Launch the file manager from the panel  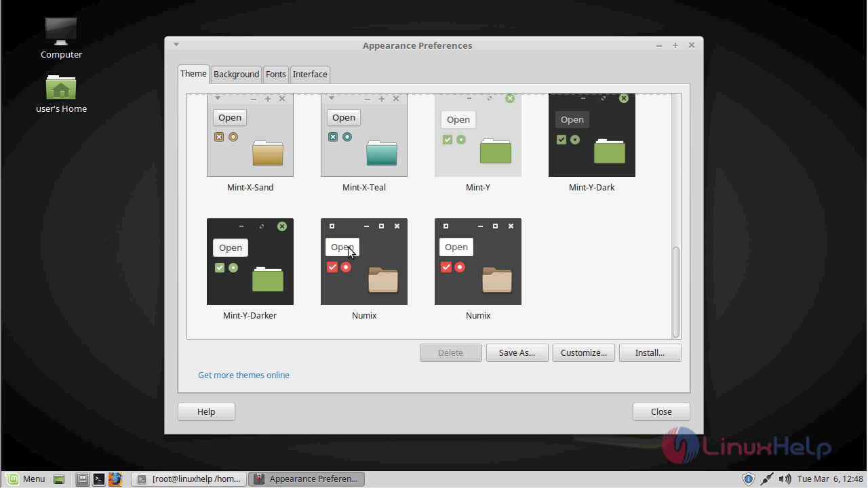pyautogui.click(x=82, y=479)
